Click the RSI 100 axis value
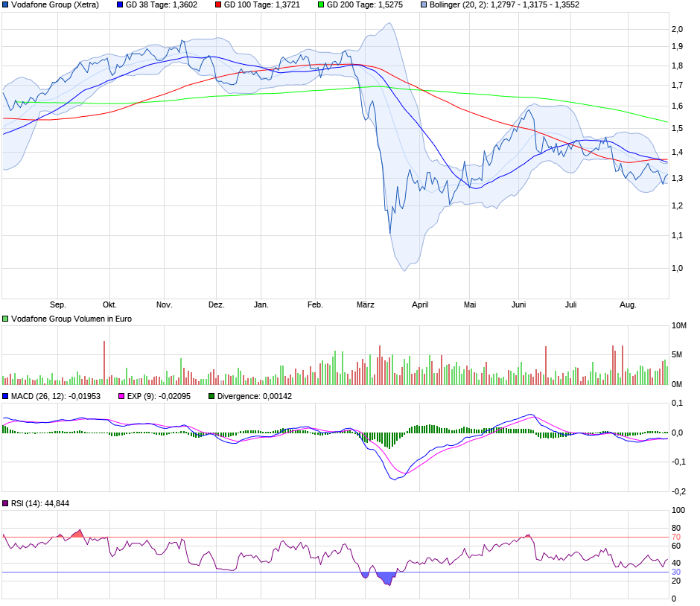 678,510
